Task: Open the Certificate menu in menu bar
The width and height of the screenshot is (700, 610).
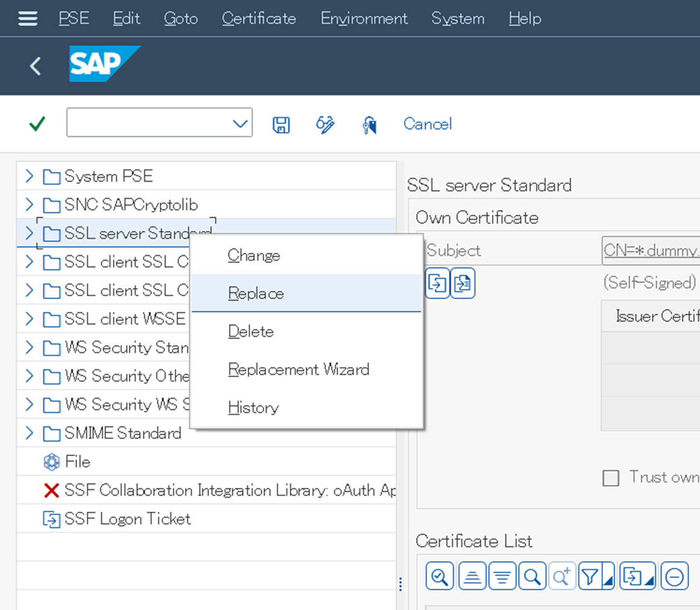Action: coord(259,19)
